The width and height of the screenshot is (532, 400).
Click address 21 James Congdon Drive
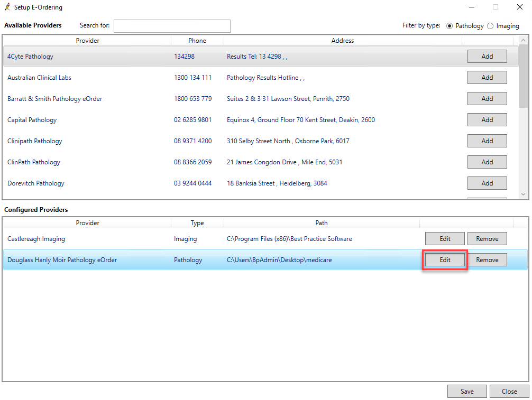(285, 162)
